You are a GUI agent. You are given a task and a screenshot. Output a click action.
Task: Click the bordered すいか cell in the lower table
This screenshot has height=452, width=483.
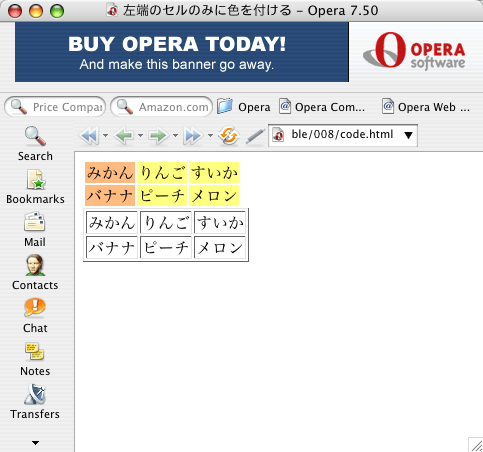pyautogui.click(x=220, y=222)
